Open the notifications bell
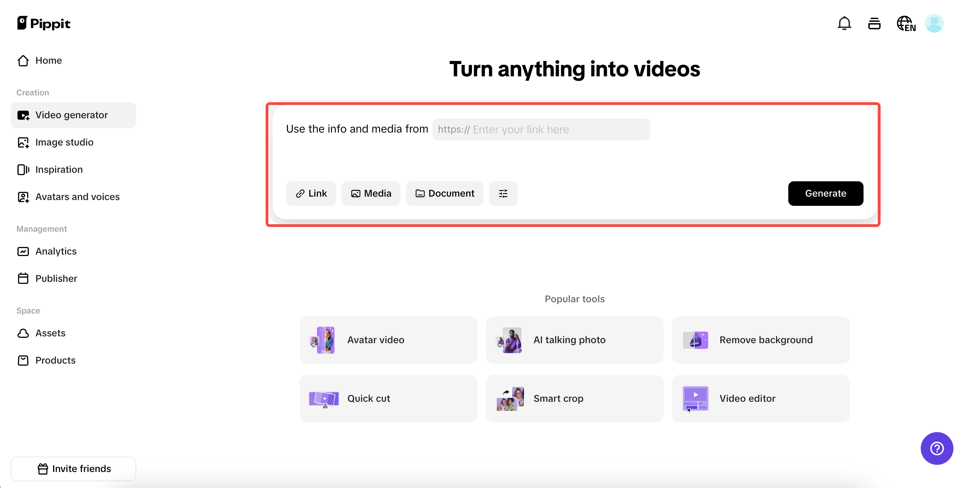 (x=844, y=23)
